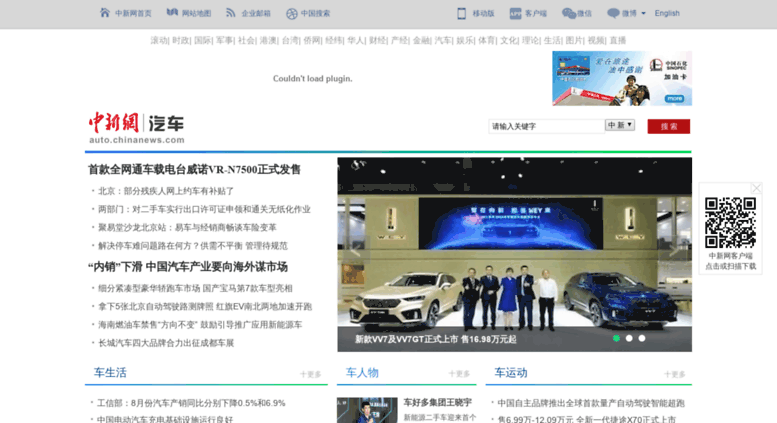Focus the 请输入关键字 search field
Image resolution: width=777 pixels, height=423 pixels.
pos(546,126)
